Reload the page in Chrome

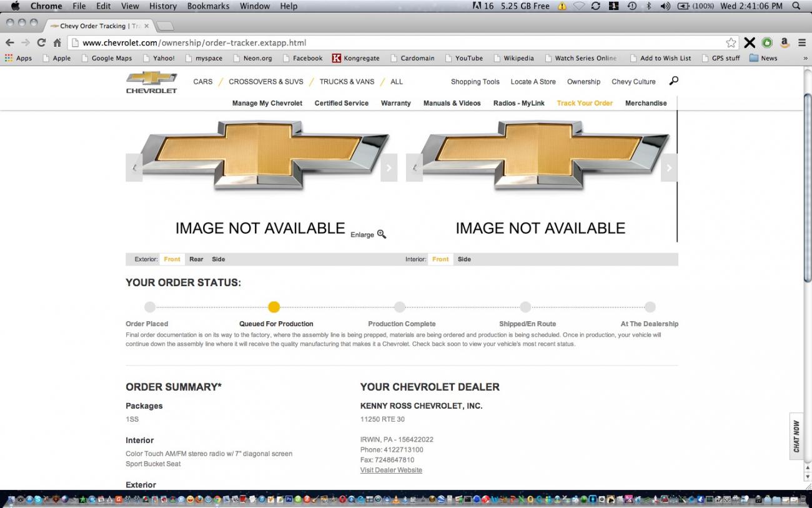[41, 42]
